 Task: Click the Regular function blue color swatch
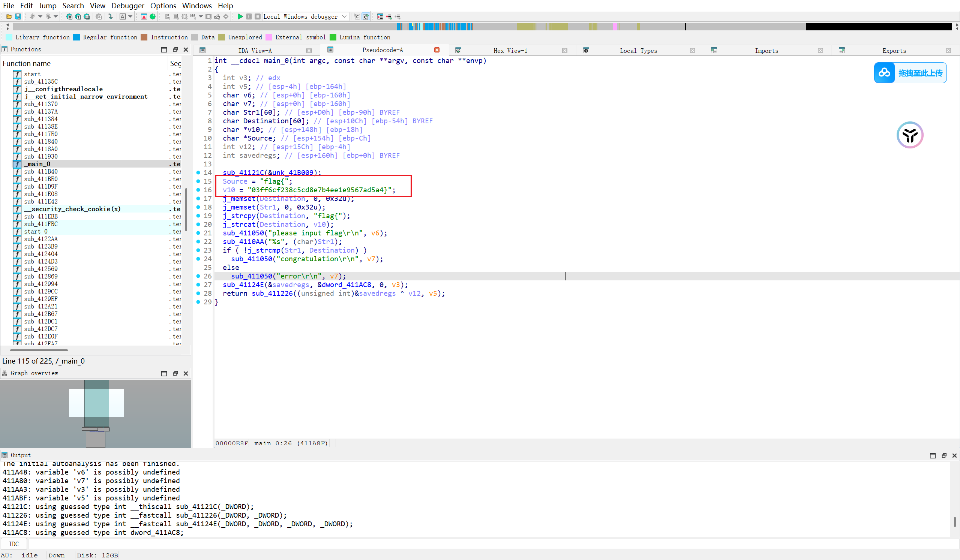click(76, 37)
